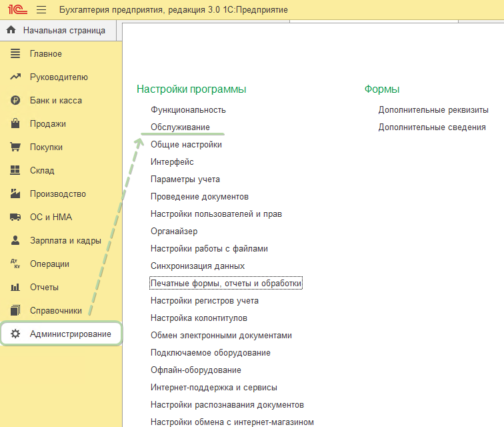504x427 pixels.
Task: Click the Администрирование gear icon
Action: (x=15, y=334)
